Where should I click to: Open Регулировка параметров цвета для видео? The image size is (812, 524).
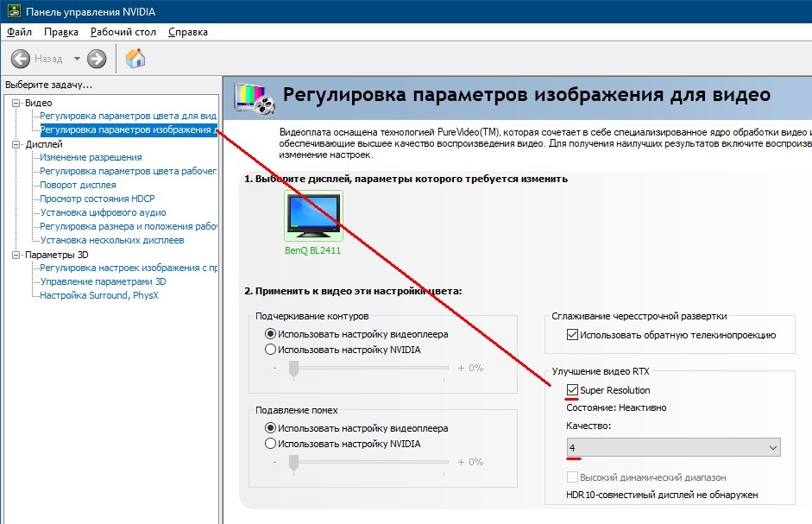click(129, 116)
